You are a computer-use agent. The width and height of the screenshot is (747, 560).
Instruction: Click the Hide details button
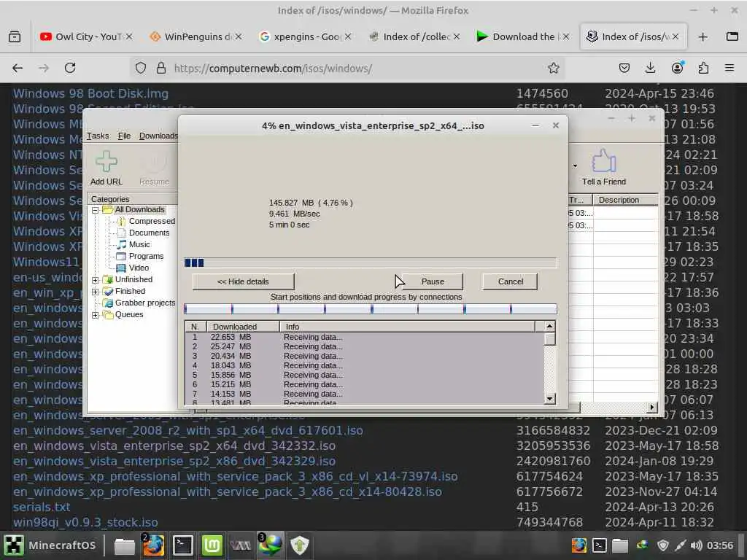(x=243, y=281)
